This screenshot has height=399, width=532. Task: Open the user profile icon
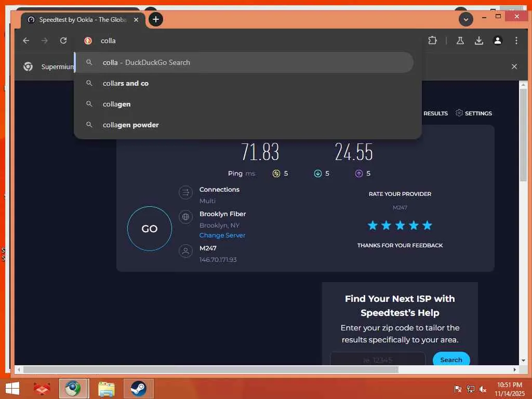(x=497, y=41)
